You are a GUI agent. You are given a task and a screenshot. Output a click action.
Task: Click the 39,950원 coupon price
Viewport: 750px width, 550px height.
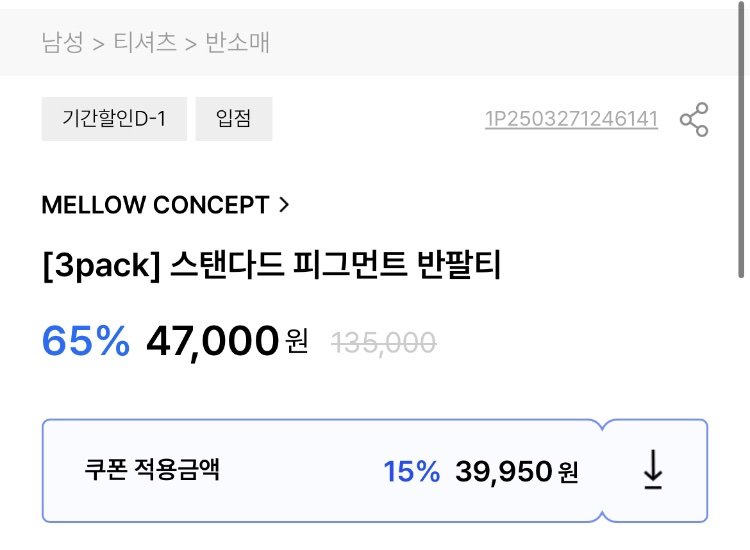tap(516, 472)
